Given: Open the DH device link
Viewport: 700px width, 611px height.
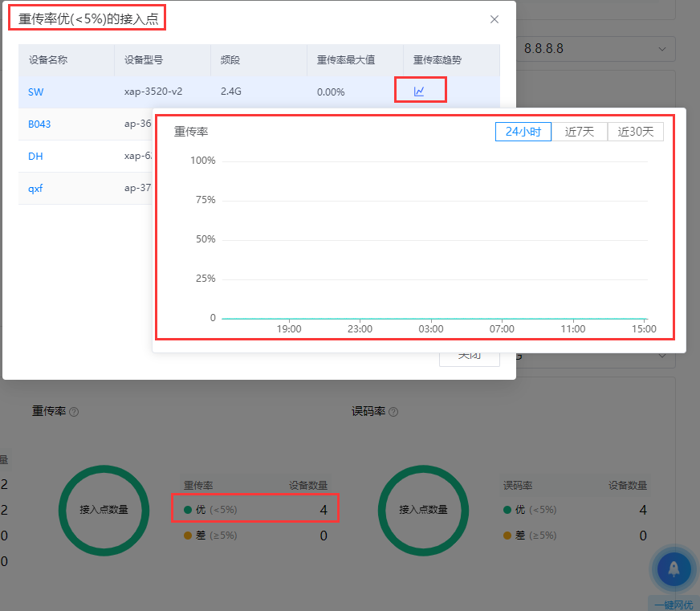Looking at the screenshot, I should point(36,156).
